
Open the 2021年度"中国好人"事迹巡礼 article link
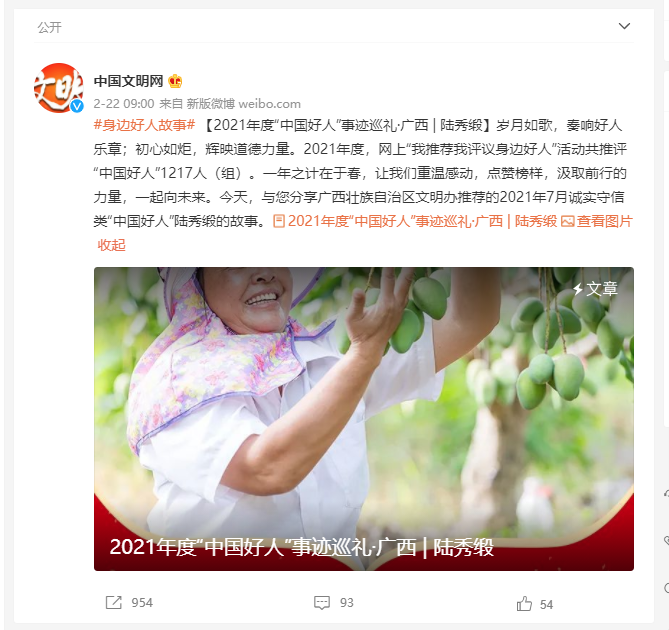tap(422, 221)
